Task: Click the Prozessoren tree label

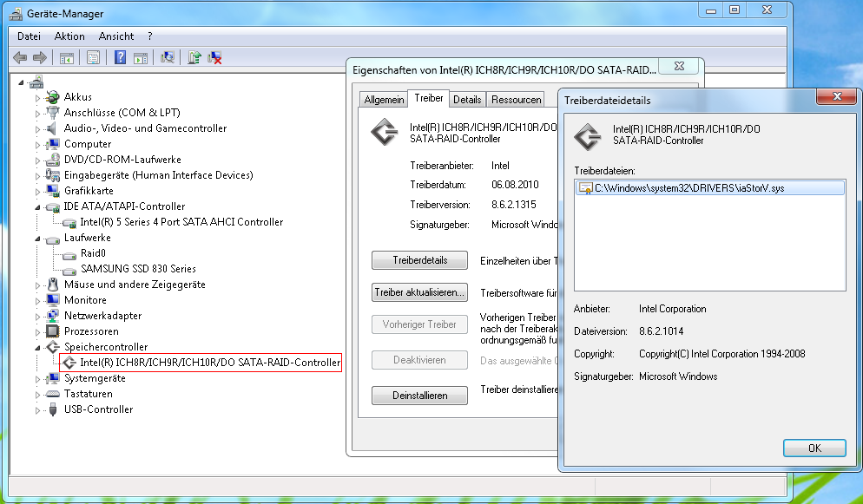Action: click(x=91, y=331)
